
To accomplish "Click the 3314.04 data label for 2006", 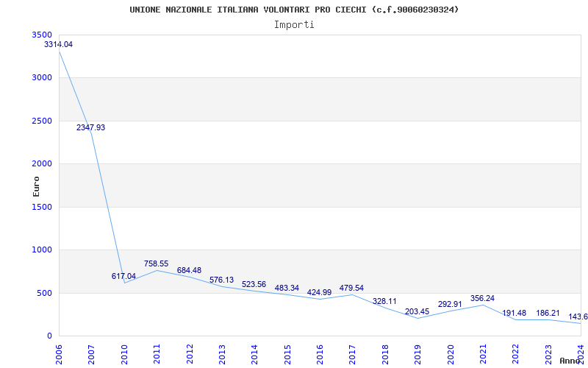I will coord(59,44).
